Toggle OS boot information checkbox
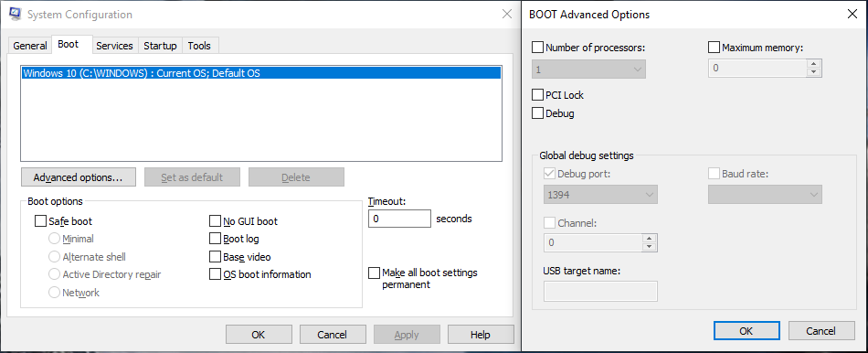The height and width of the screenshot is (353, 868). click(x=215, y=274)
